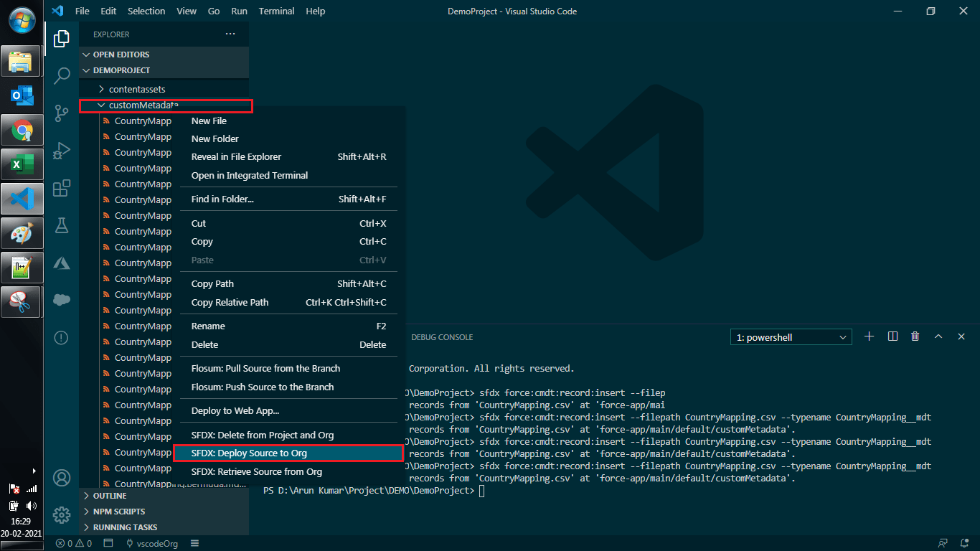Image resolution: width=980 pixels, height=551 pixels.
Task: Switch to the DEBUG CONSOLE tab
Action: coord(442,337)
